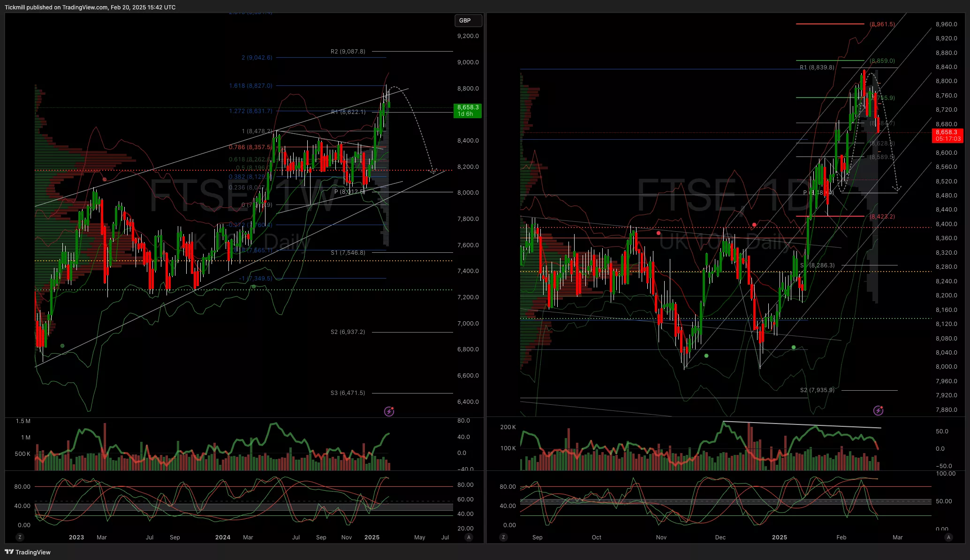Toggle auto scale 'A' on the weekly chart
970x560 pixels.
pyautogui.click(x=469, y=537)
